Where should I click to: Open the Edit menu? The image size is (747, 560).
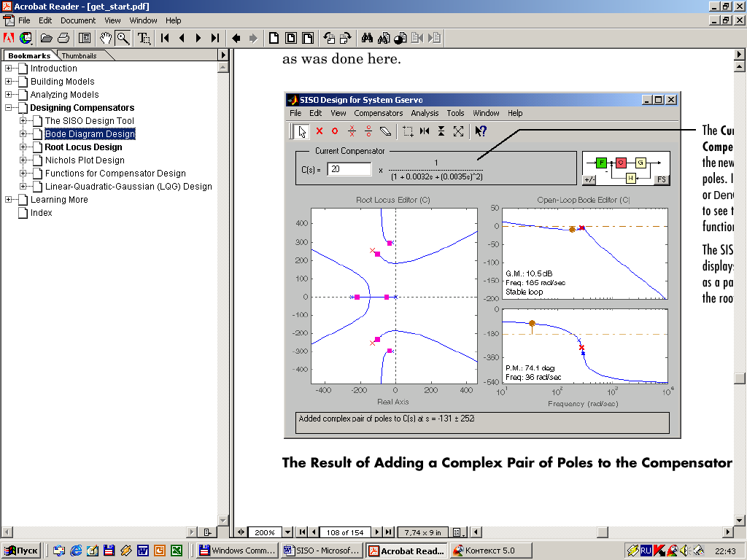[45, 20]
